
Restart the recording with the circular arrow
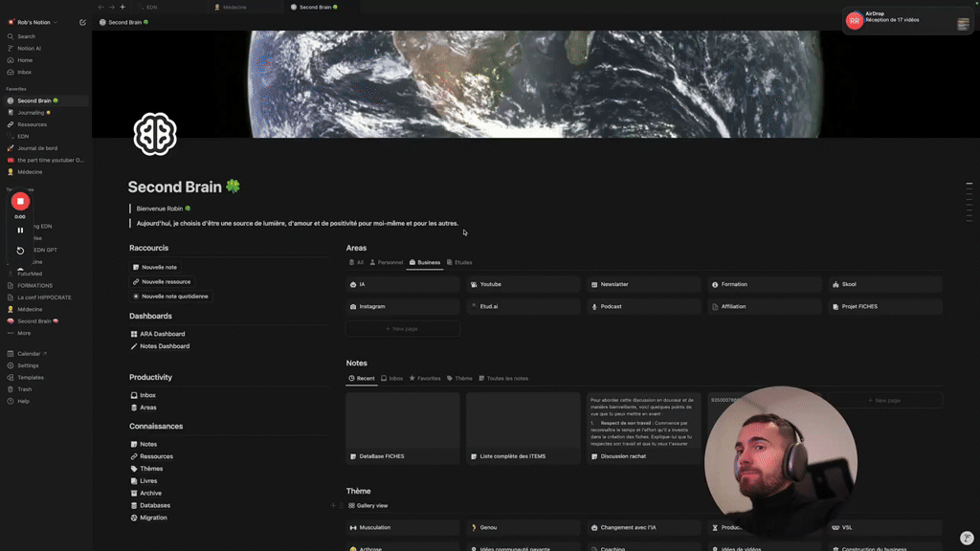pyautogui.click(x=20, y=251)
